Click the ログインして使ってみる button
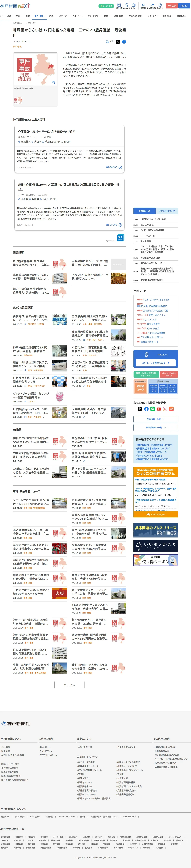 tap(156, 363)
